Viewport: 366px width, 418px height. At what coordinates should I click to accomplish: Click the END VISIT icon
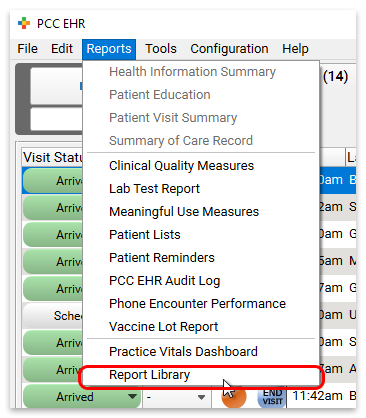coord(272,397)
